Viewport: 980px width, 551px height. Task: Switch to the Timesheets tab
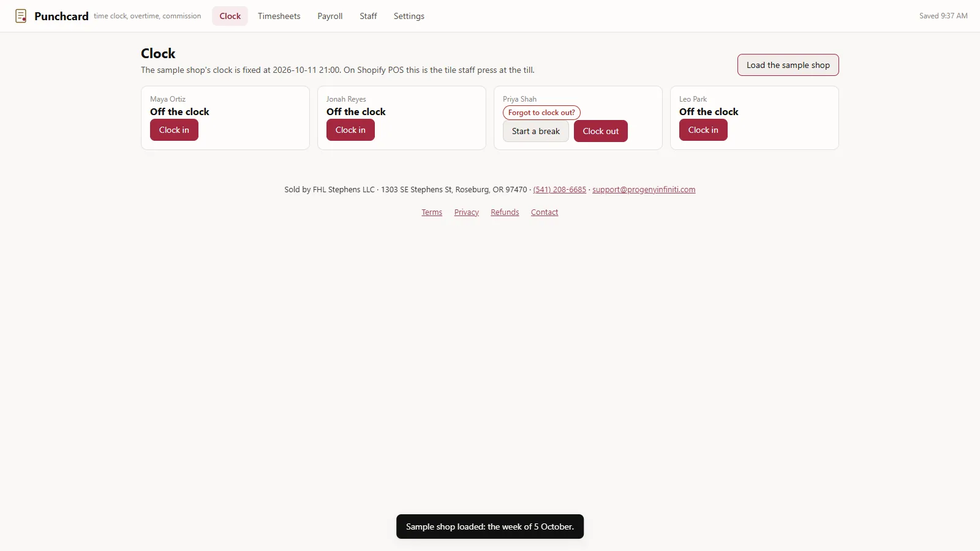pos(279,16)
